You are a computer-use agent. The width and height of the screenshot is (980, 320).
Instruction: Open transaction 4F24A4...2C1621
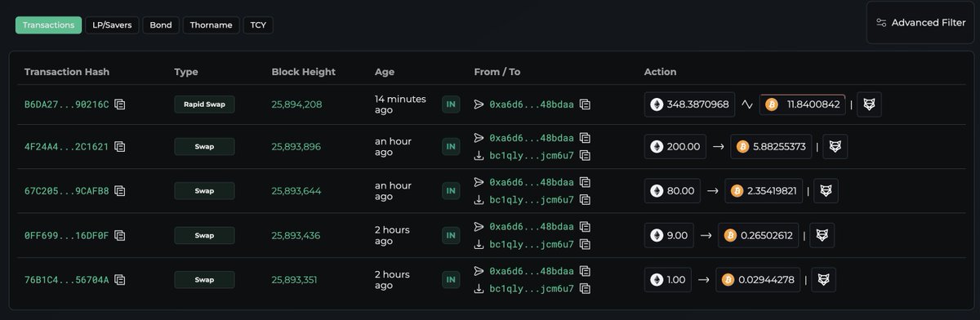(x=66, y=147)
